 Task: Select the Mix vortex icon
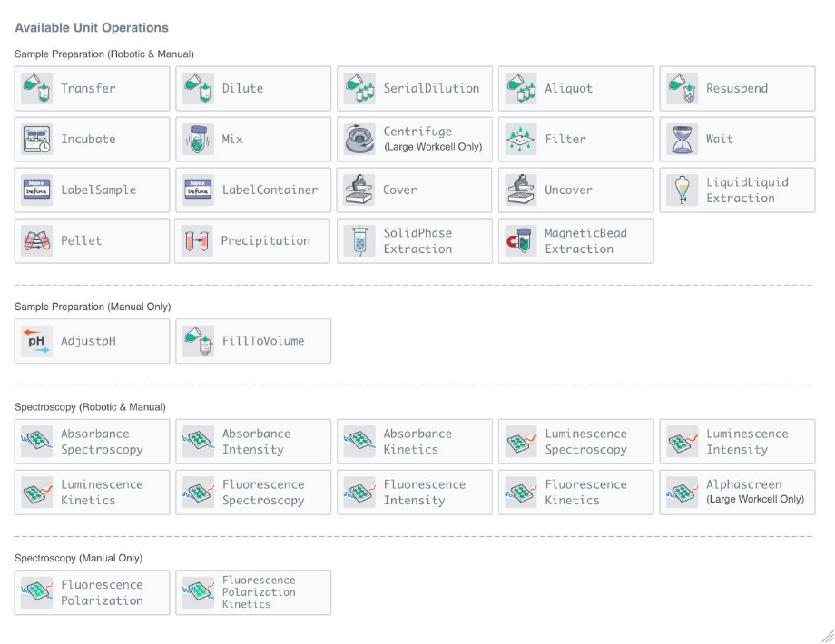pos(198,140)
